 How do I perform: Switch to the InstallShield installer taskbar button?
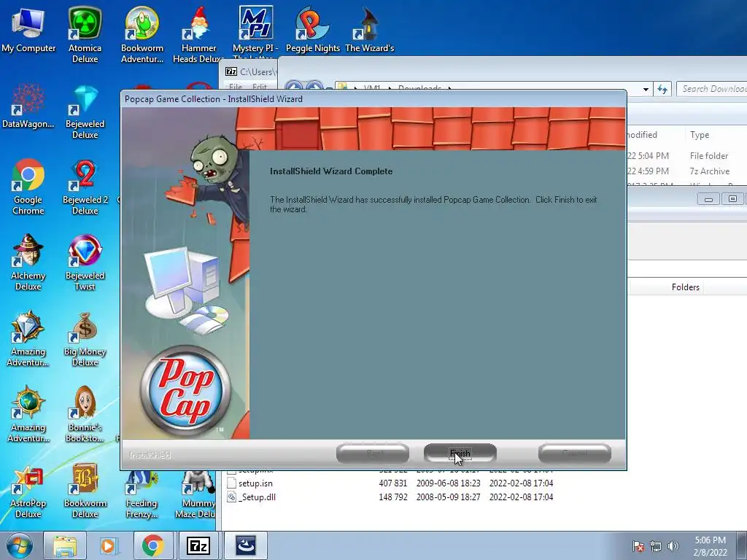(x=246, y=545)
